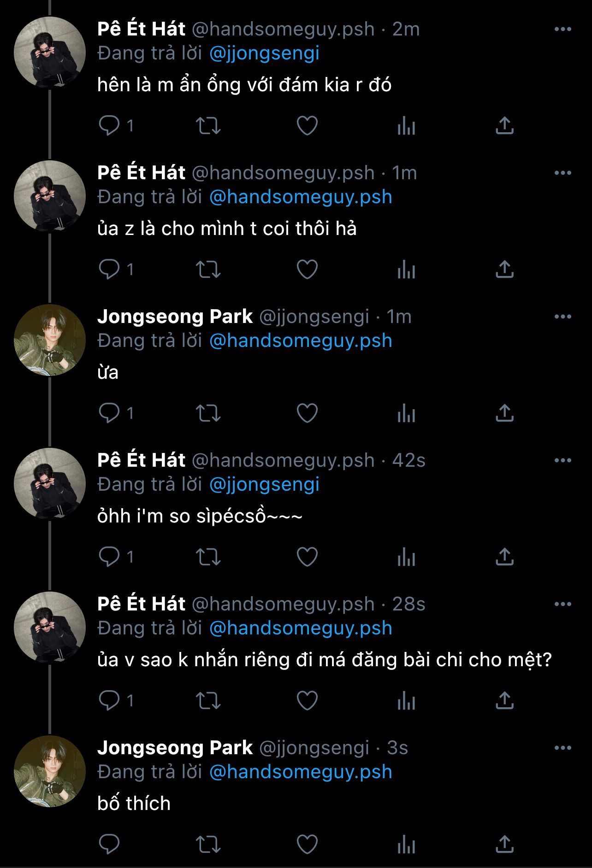Open more options on the "ừa" tweet
Screen dimensions: 592x868
[x=562, y=317]
